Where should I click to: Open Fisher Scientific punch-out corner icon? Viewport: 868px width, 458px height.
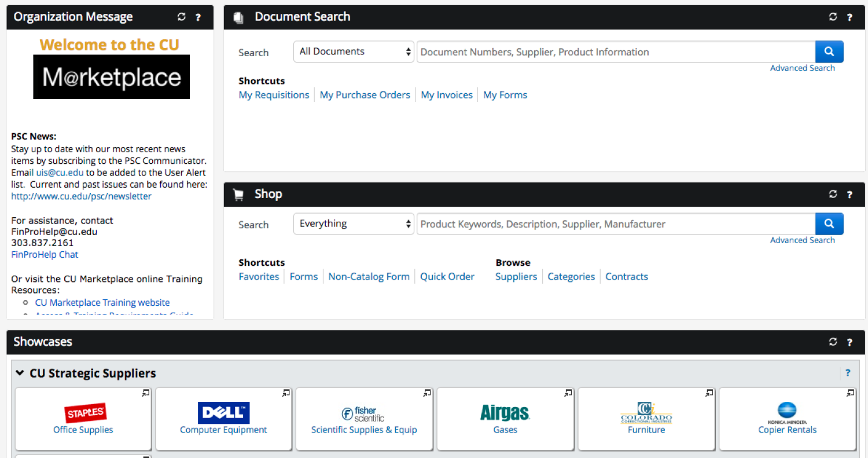427,393
